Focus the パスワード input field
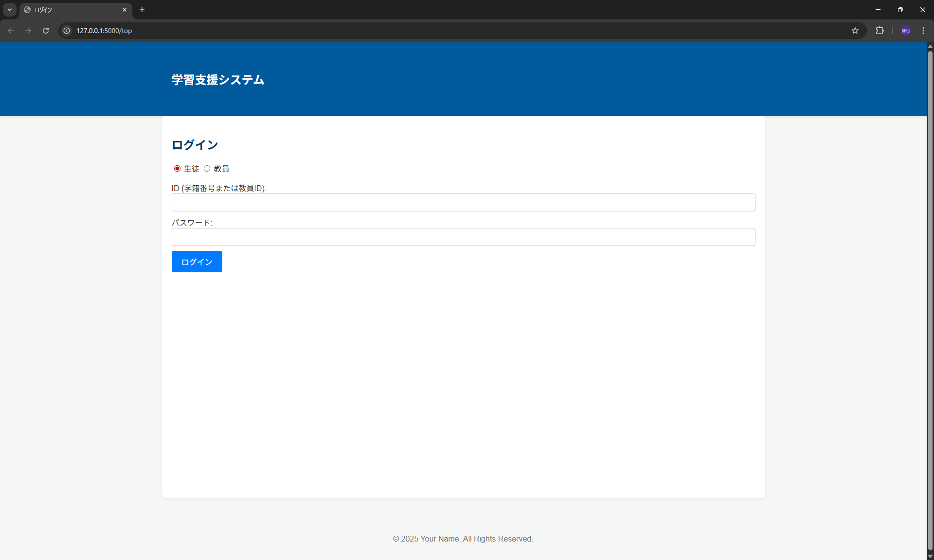Image resolution: width=934 pixels, height=560 pixels. (463, 237)
